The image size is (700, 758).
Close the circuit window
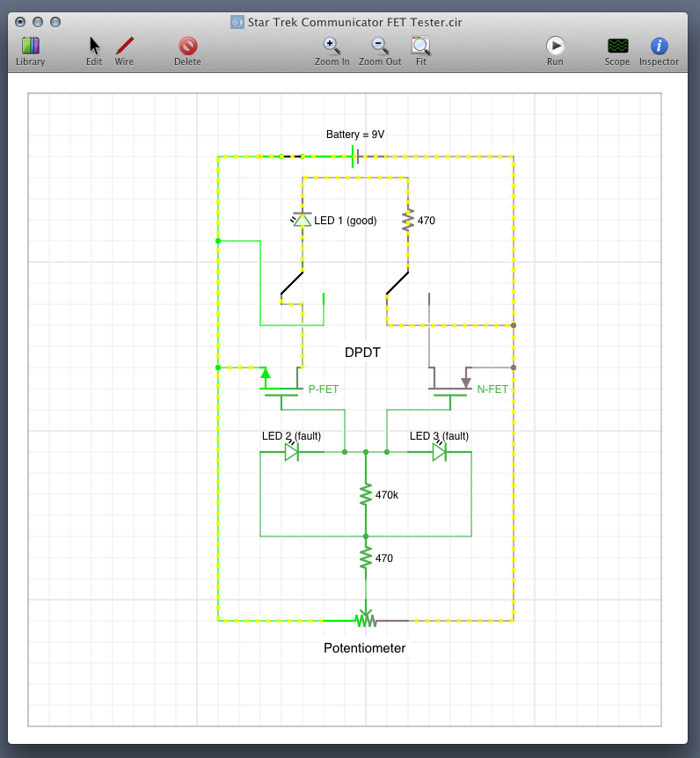coord(20,22)
